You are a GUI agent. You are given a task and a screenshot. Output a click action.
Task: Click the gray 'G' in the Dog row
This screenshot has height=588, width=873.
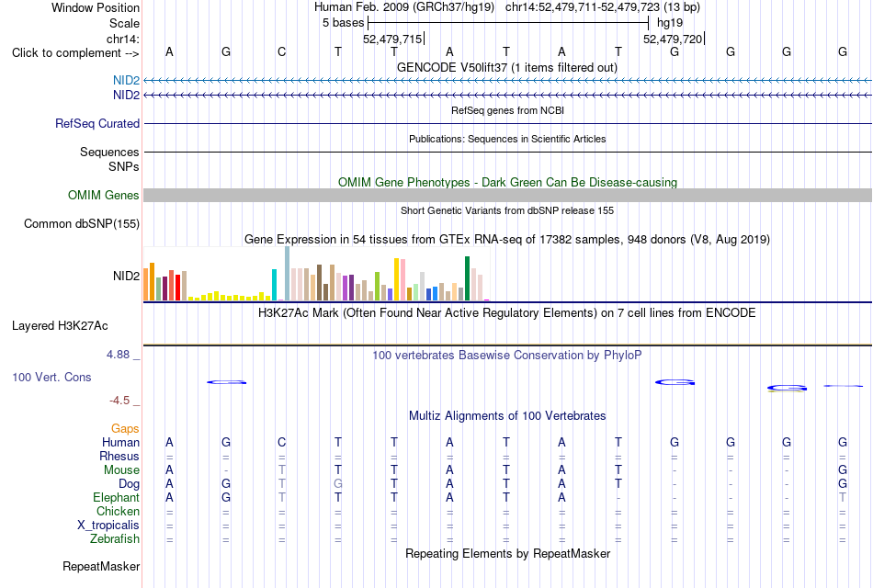[x=338, y=484]
